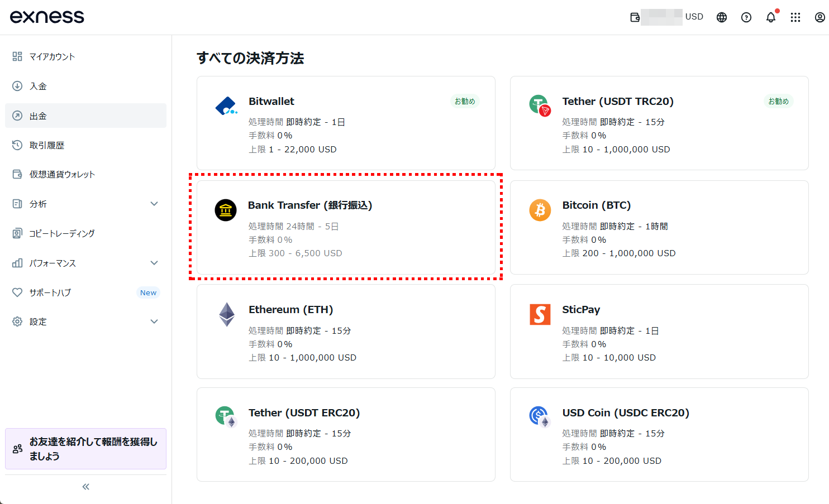The height and width of the screenshot is (504, 829).
Task: Click the Bank Transfer bank icon
Action: point(226,210)
